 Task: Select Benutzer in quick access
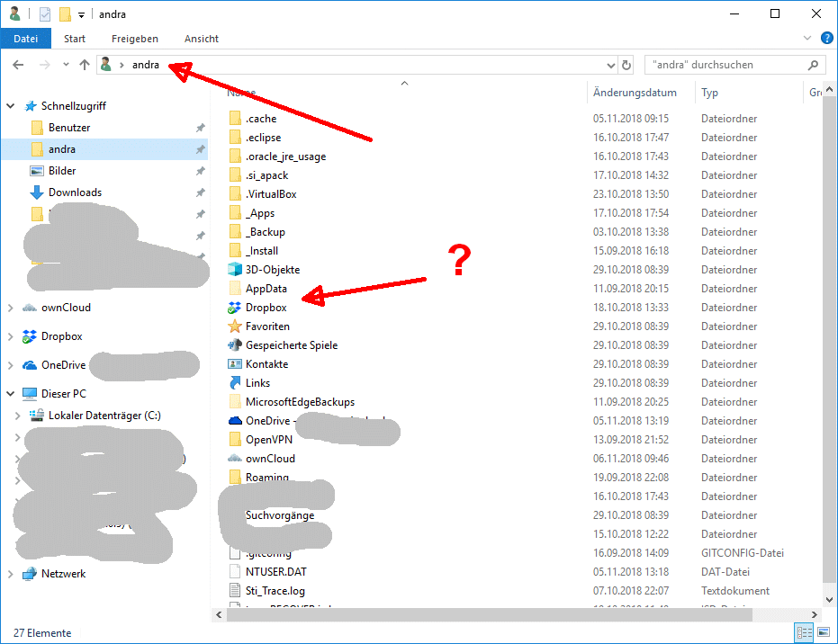[x=69, y=128]
